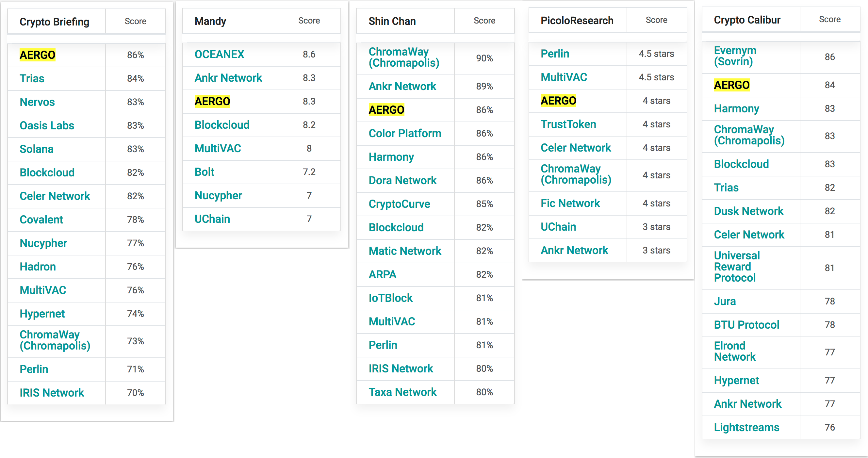This screenshot has height=458, width=868.
Task: Select the BTU Protocol link
Action: [x=746, y=325]
